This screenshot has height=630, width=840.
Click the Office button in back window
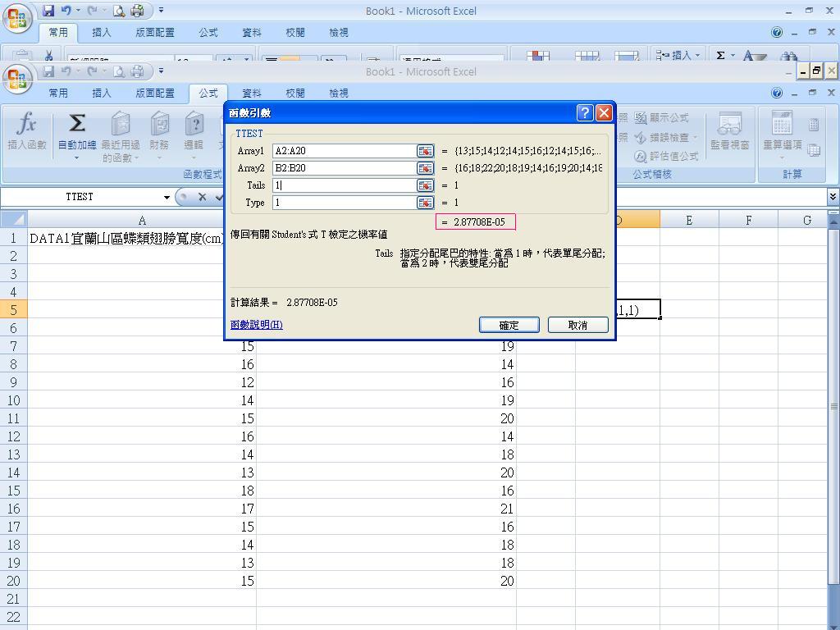18,19
